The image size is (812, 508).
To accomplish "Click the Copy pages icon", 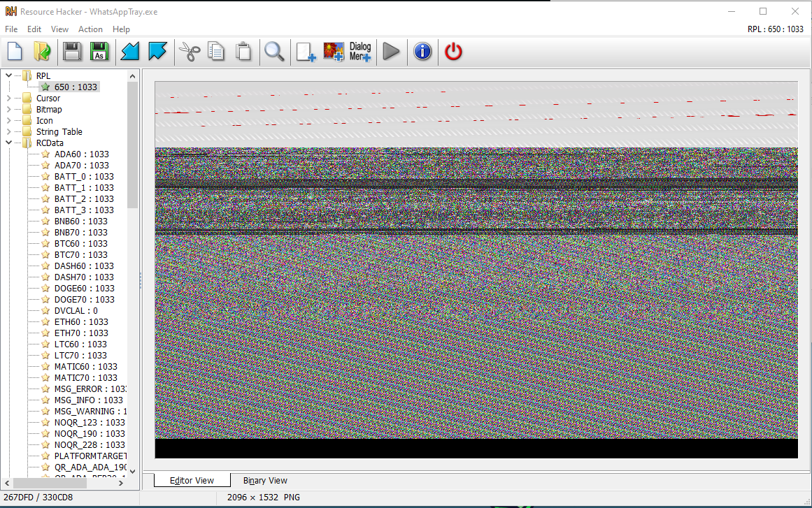I will [216, 52].
